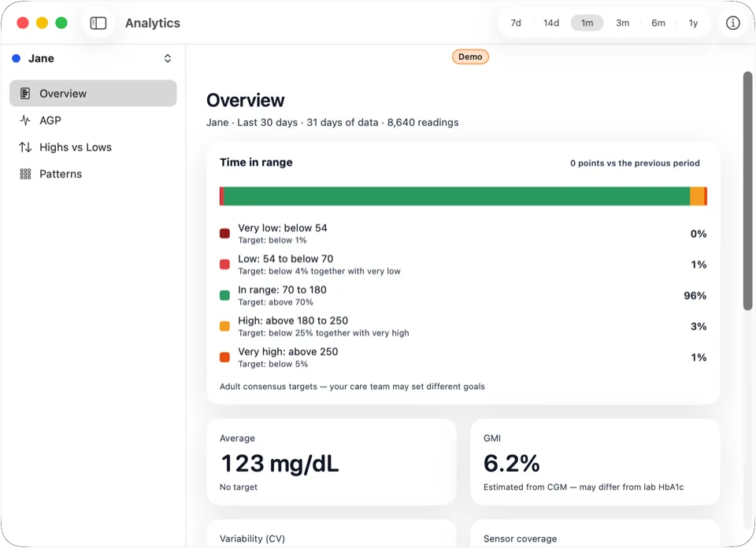756x548 pixels.
Task: Click the Highs vs Lows arrows icon
Action: click(25, 147)
